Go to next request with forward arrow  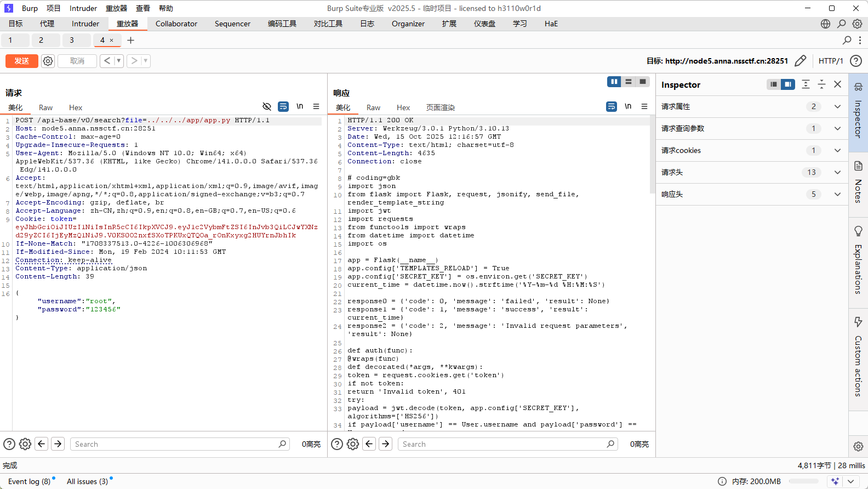pyautogui.click(x=134, y=61)
